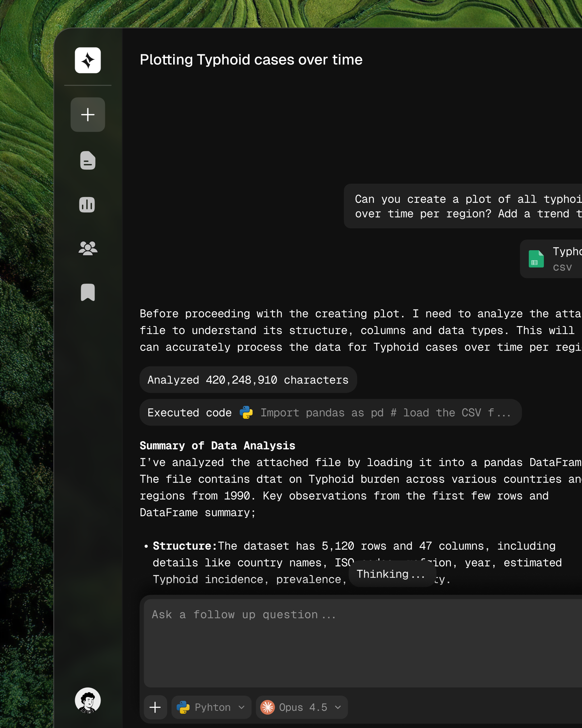Open the team members sidebar icon
Screen dimensions: 582x728
click(88, 248)
